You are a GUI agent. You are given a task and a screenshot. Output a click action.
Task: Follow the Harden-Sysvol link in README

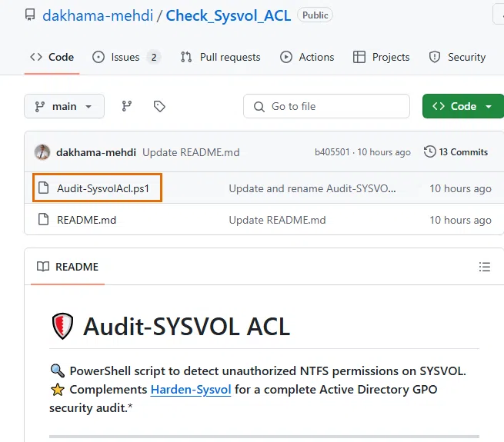pyautogui.click(x=191, y=390)
